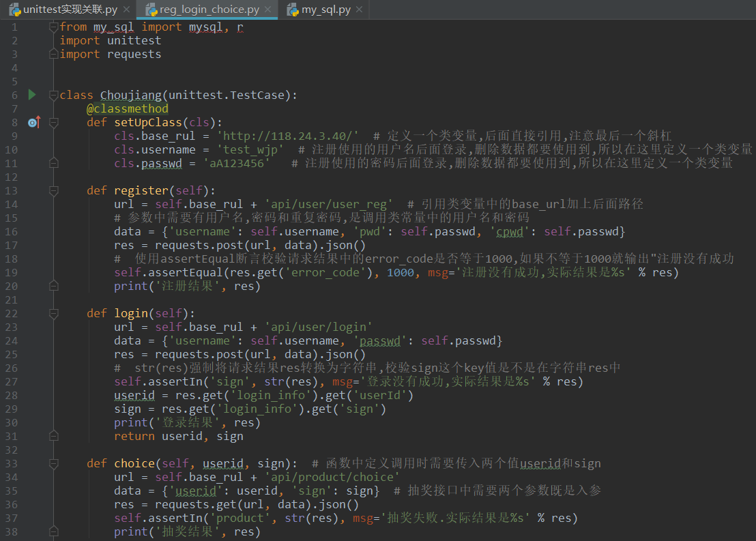The image size is (756, 541).
Task: Close the reg_login_choice.py tab
Action: [269, 10]
